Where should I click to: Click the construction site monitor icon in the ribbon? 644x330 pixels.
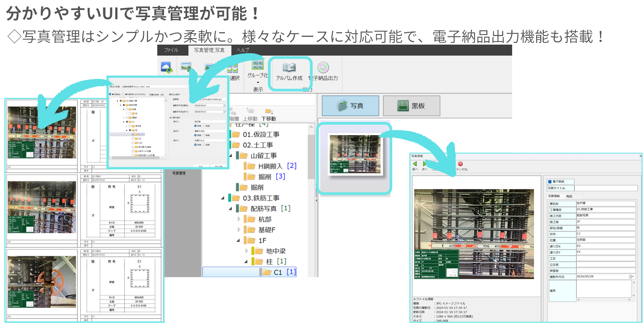point(186,66)
